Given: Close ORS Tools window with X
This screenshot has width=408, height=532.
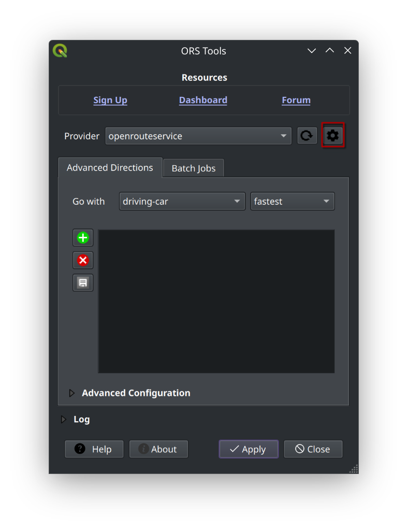Looking at the screenshot, I should pyautogui.click(x=347, y=51).
